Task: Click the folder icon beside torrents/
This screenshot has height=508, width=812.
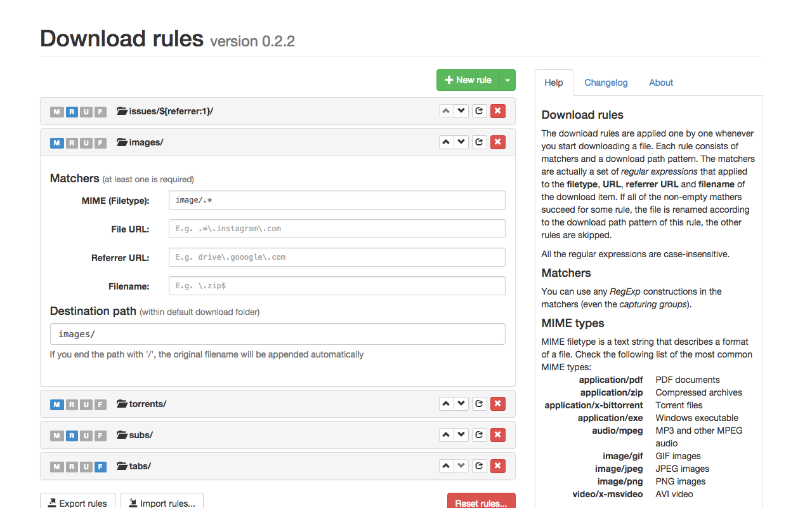Action: [x=121, y=403]
